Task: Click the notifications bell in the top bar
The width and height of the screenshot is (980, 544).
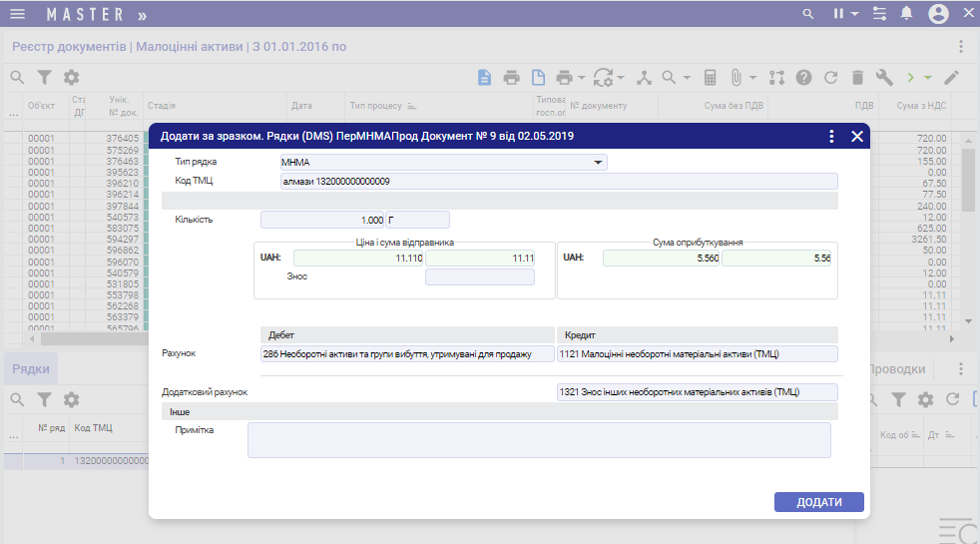Action: pos(906,14)
